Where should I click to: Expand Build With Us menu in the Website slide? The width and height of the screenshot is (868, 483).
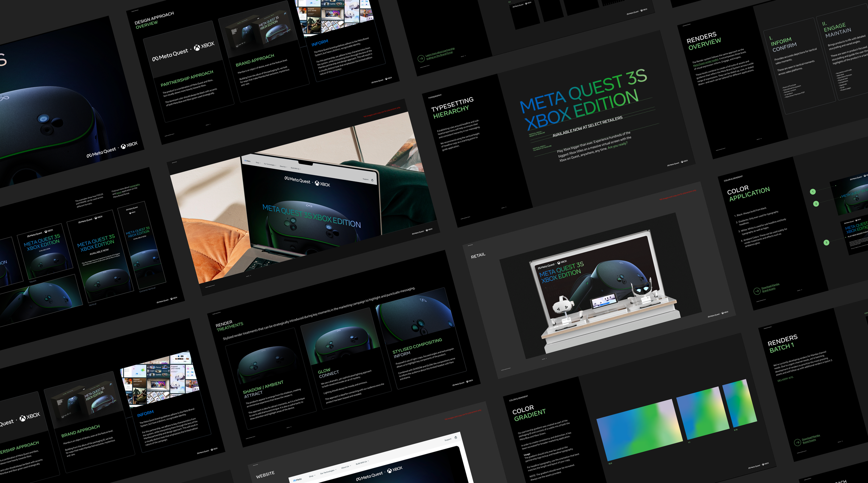pyautogui.click(x=362, y=463)
